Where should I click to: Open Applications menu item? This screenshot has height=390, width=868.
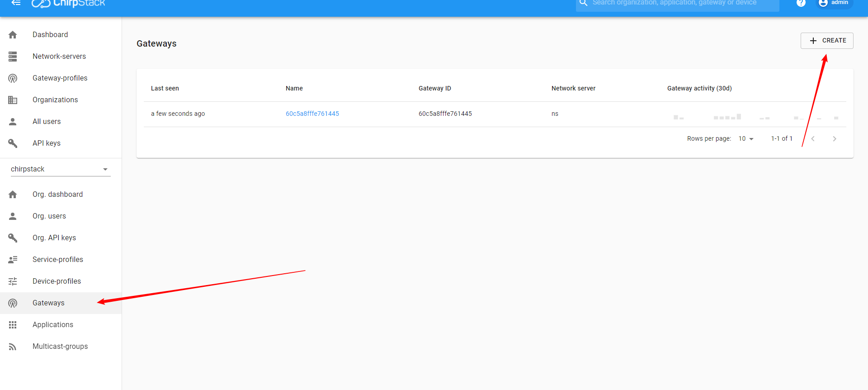click(x=61, y=325)
